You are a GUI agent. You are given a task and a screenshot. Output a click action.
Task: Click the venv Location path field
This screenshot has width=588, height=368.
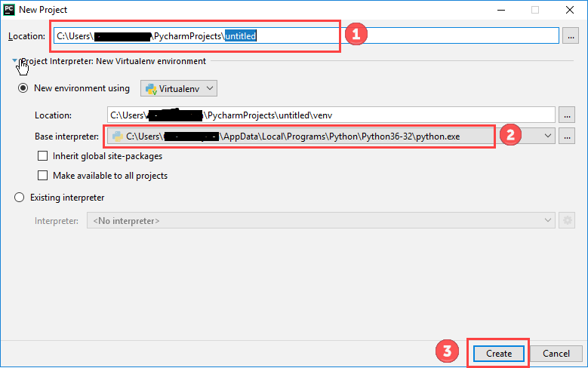click(x=331, y=115)
